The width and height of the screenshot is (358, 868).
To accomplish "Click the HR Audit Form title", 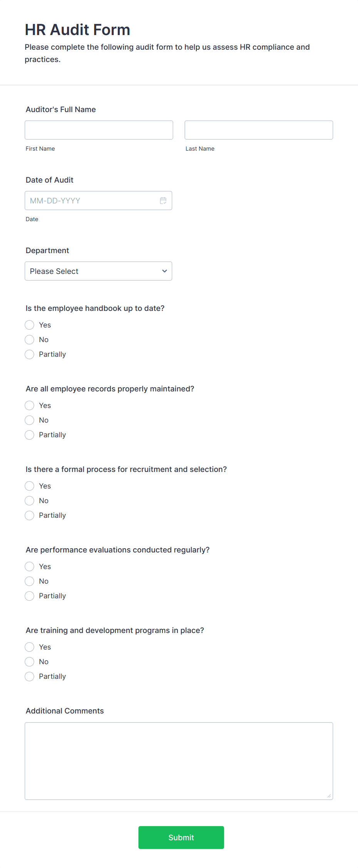I will tap(77, 30).
